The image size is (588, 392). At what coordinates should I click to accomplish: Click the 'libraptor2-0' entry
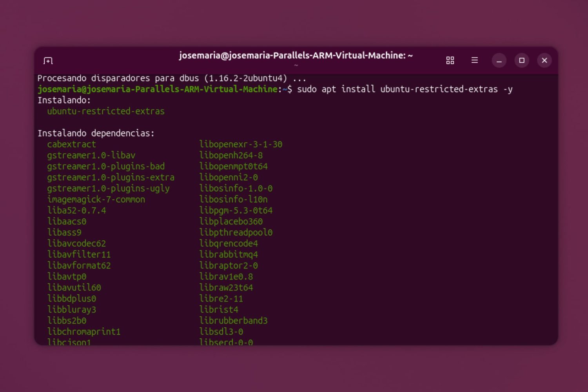(x=229, y=265)
